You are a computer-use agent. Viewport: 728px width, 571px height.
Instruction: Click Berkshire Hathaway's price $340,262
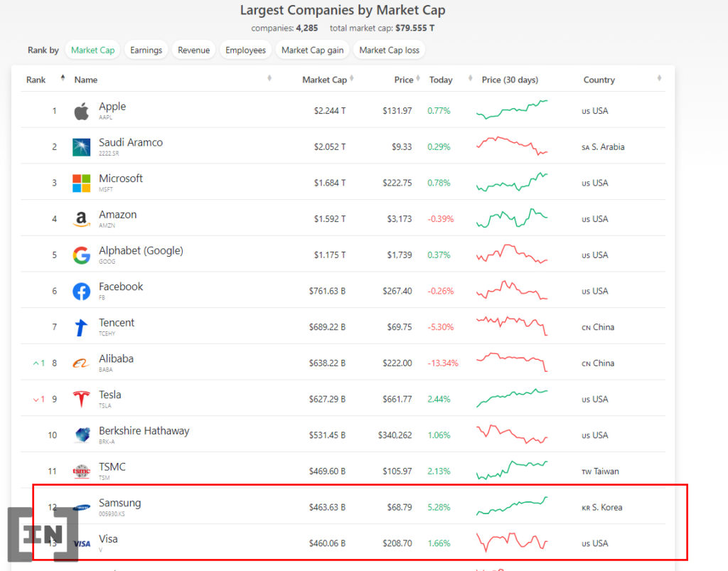pyautogui.click(x=395, y=435)
